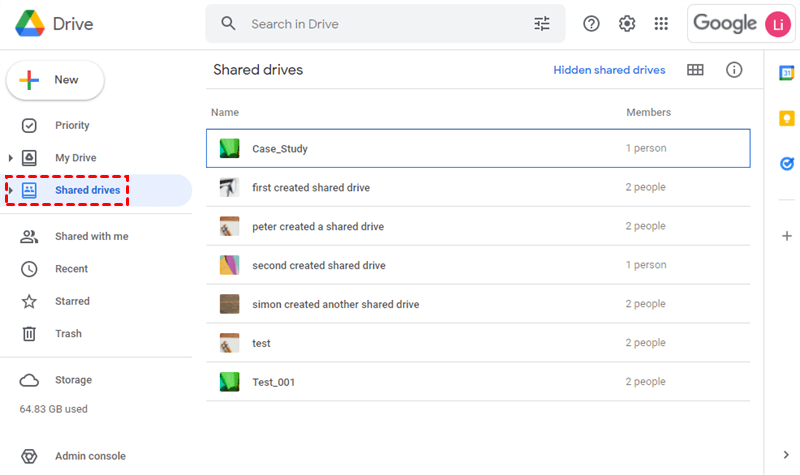Show details info icon
The width and height of the screenshot is (800, 475).
(734, 70)
